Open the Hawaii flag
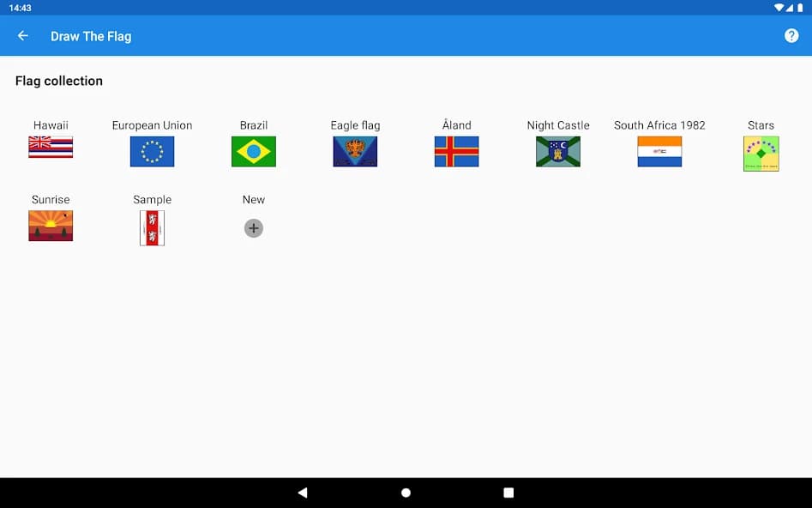 [51, 148]
